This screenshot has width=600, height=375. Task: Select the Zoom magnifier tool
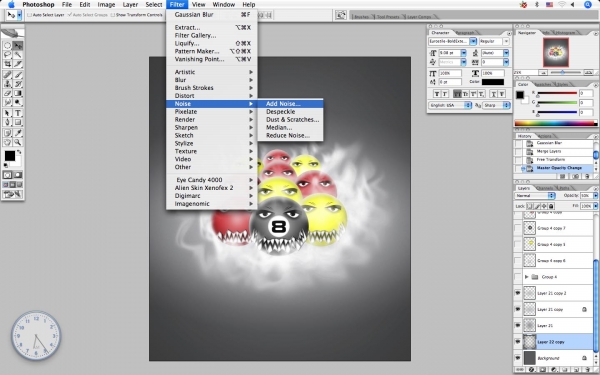point(18,142)
